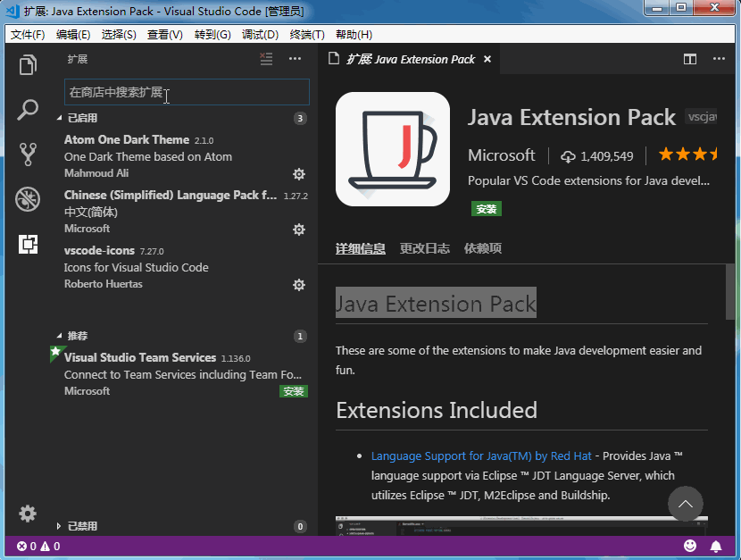Click the errors count in status bar
The image size is (741, 560).
click(27, 547)
